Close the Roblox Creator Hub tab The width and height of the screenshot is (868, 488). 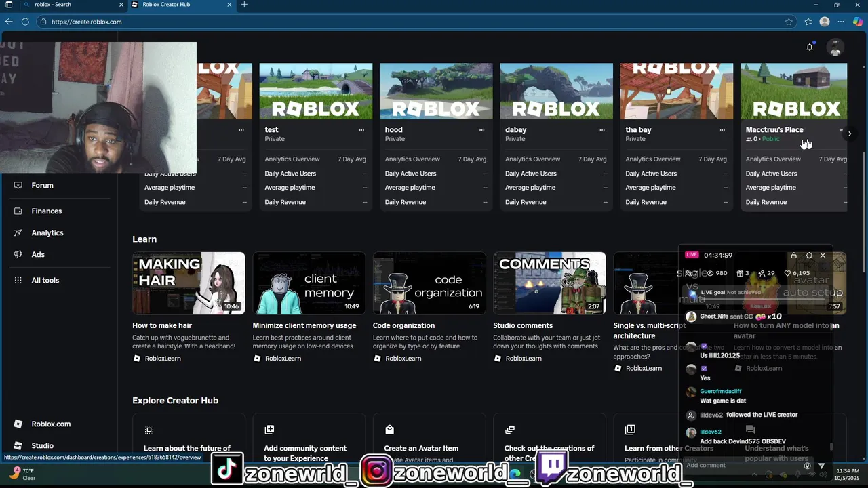tap(229, 5)
